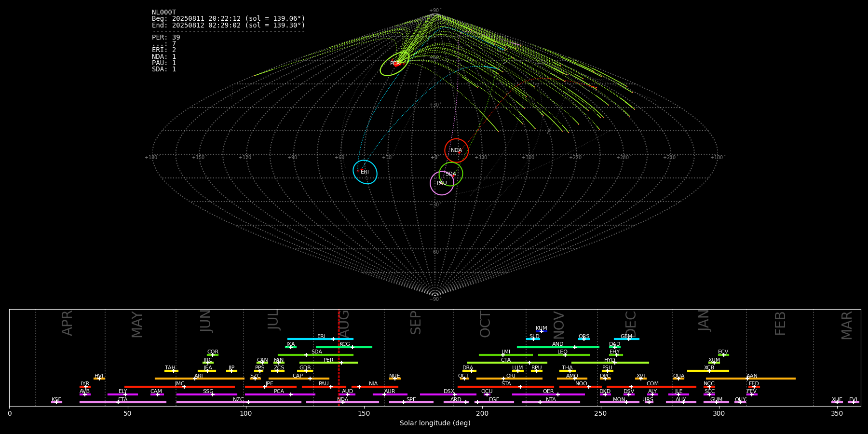
Task: Click the QUA shower bar in timeline
Action: tap(678, 379)
